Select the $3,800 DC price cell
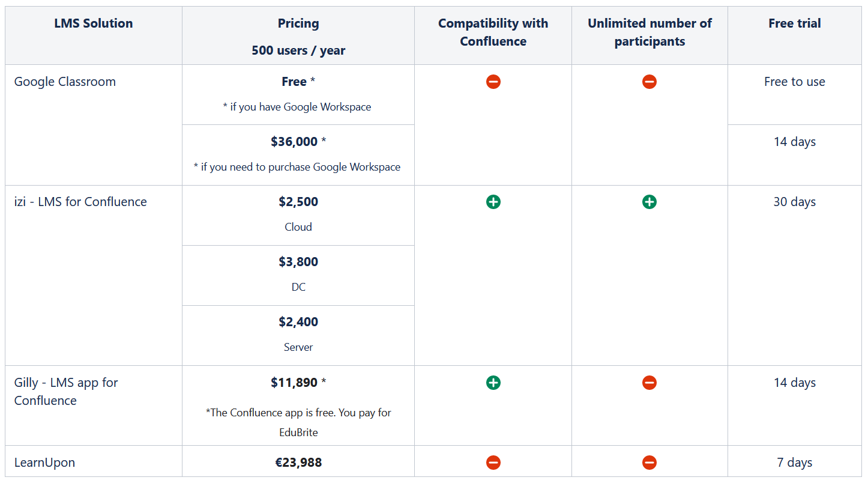 click(298, 275)
